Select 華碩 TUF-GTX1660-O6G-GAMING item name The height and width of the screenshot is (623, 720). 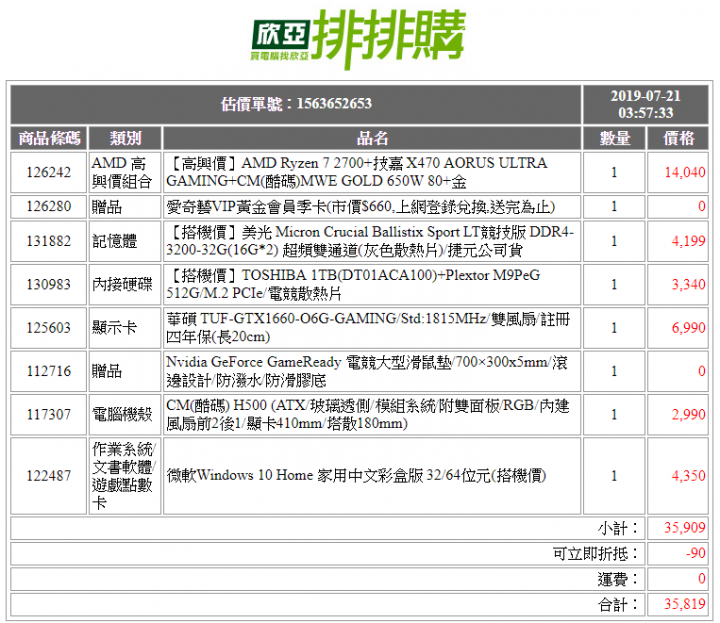[368, 328]
